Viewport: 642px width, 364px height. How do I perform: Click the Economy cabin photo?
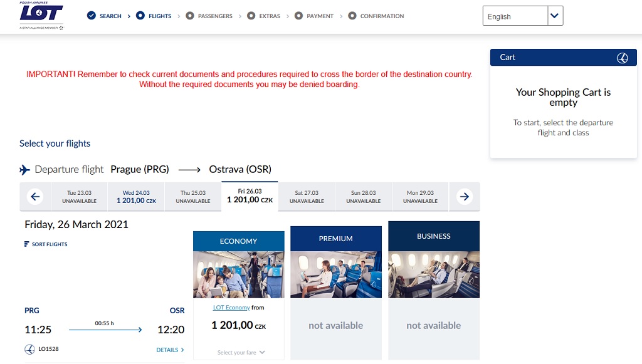239,274
